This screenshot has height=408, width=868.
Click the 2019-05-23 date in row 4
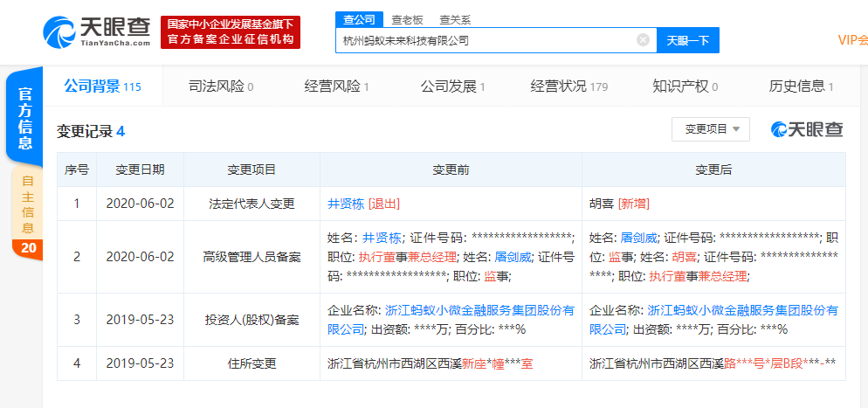(x=140, y=363)
